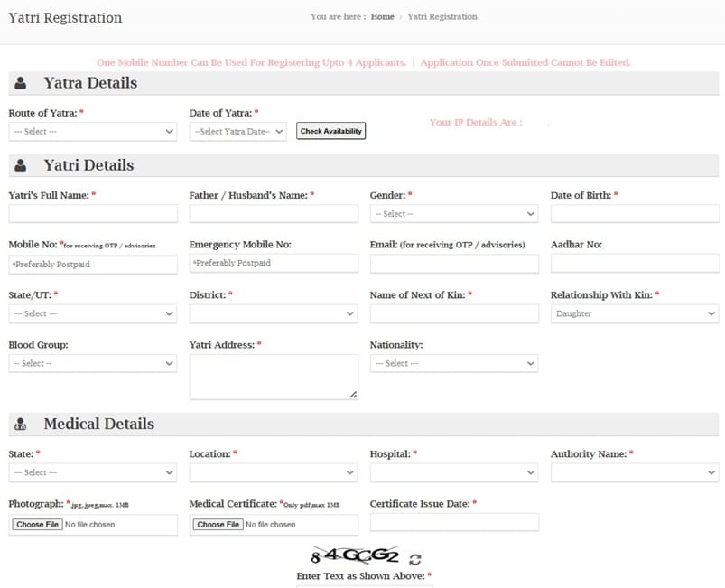This screenshot has height=588, width=725.
Task: Open the Route of Yatra dropdown
Action: pyautogui.click(x=93, y=131)
